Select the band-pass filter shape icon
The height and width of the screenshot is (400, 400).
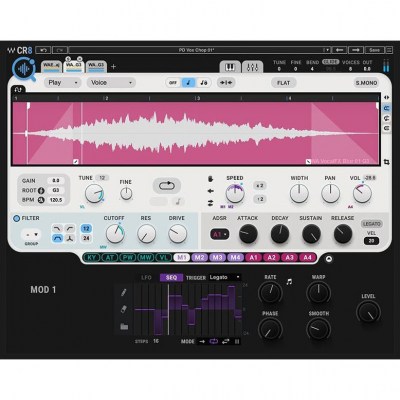[x=58, y=238]
